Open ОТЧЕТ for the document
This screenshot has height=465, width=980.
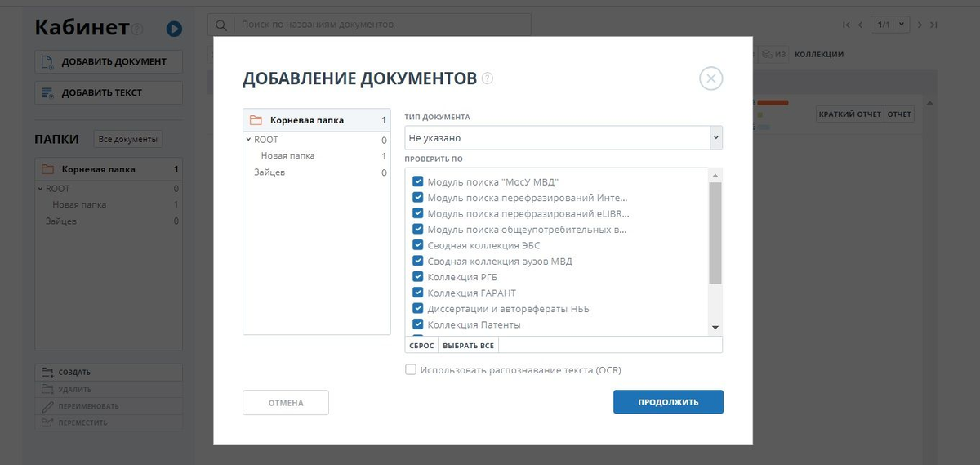(899, 114)
